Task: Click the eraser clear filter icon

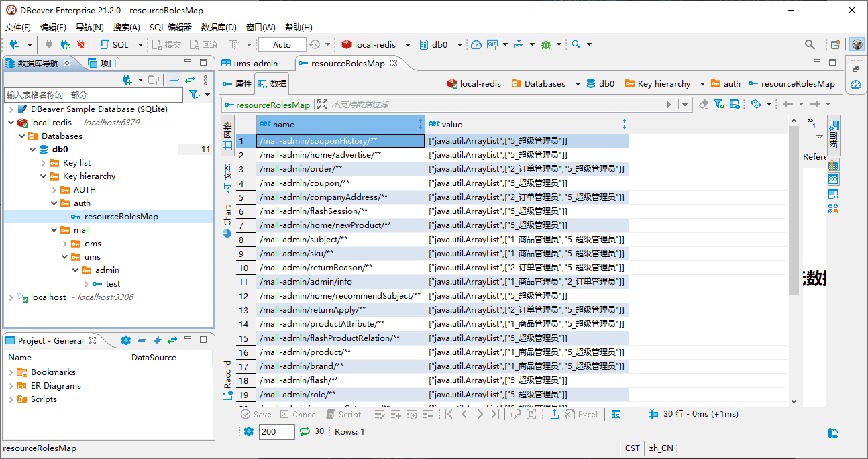Action: 704,104
